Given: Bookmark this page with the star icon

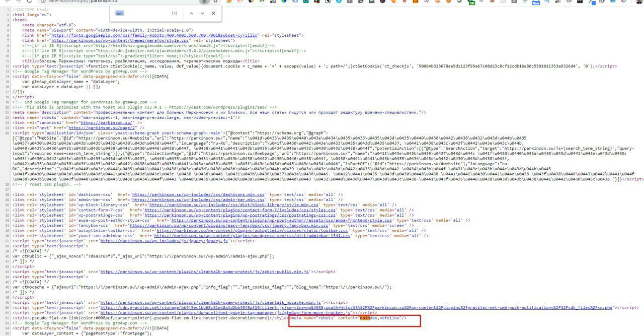Looking at the screenshot, I should click(x=216, y=2).
